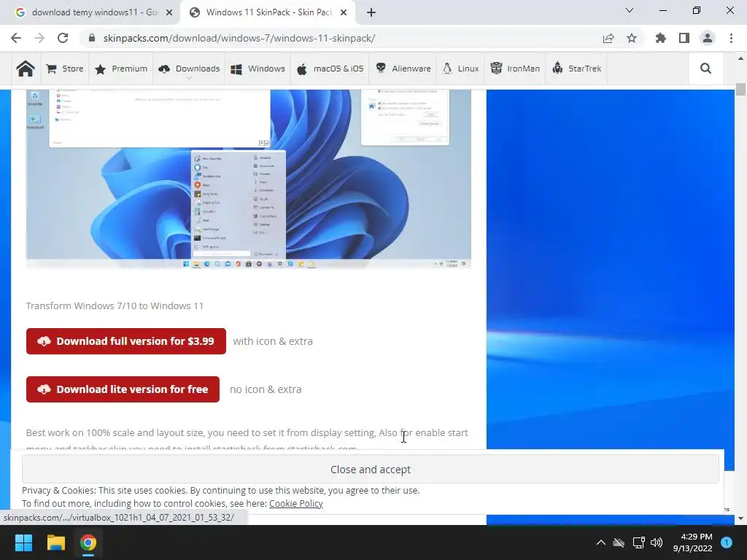Viewport: 747px width, 560px height.
Task: Expand the Downloads menu
Action: [x=189, y=69]
